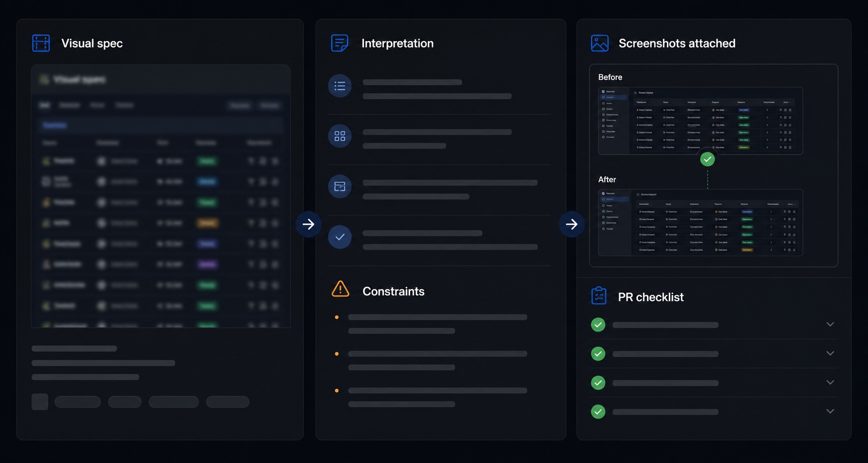Open the Before screenshot thumbnail

pyautogui.click(x=700, y=121)
